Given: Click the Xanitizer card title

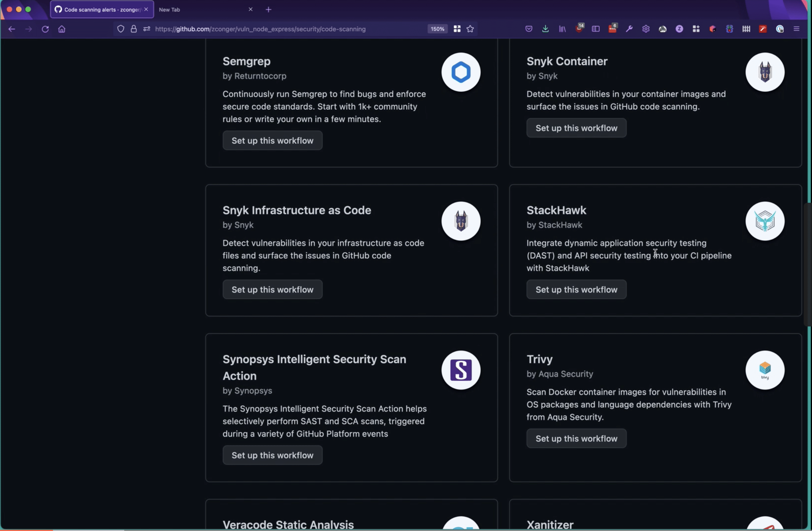Looking at the screenshot, I should click(550, 524).
